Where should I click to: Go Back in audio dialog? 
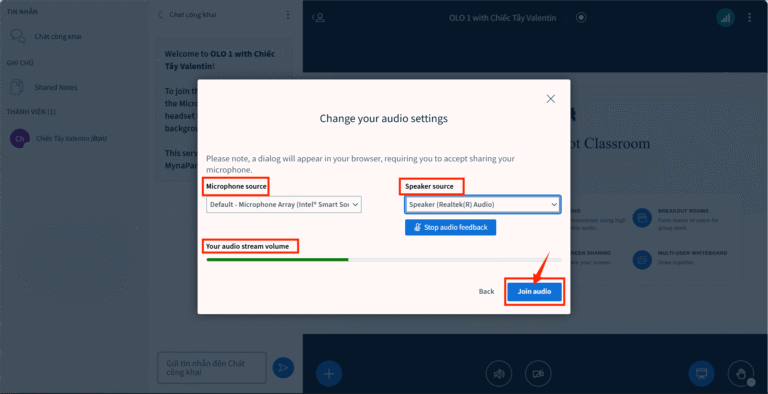click(x=486, y=292)
